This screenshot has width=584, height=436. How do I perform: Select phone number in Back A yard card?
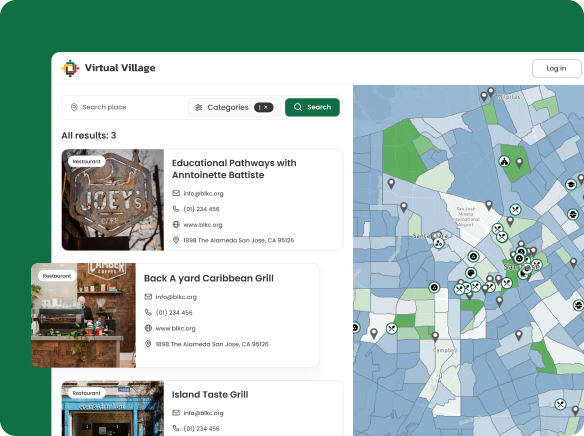174,313
